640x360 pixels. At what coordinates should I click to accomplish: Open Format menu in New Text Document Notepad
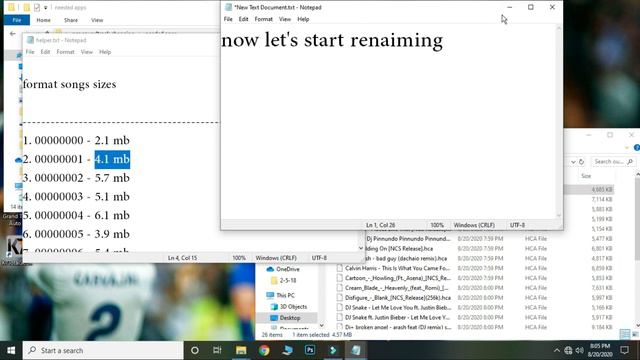point(263,19)
